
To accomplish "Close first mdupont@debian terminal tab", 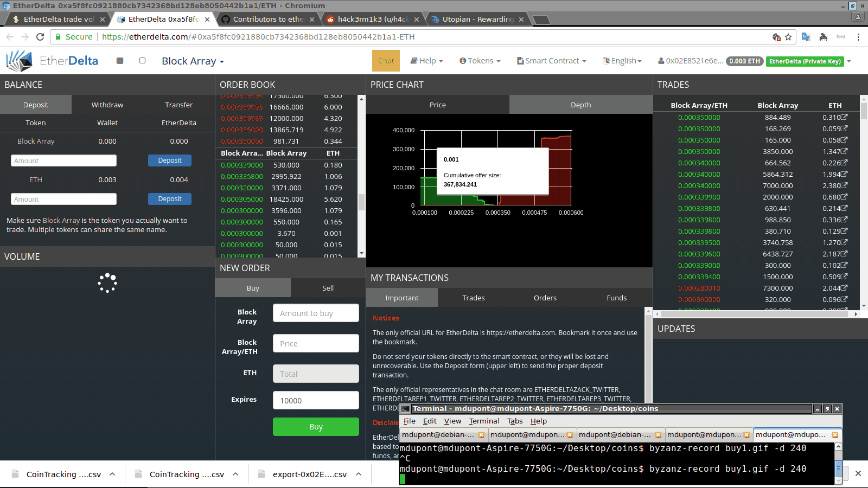I will [481, 435].
